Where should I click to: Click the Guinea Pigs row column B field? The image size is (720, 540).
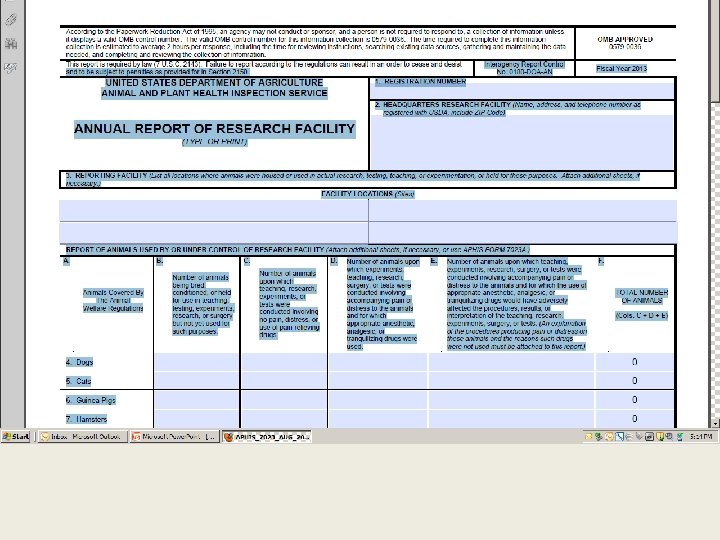(197, 400)
